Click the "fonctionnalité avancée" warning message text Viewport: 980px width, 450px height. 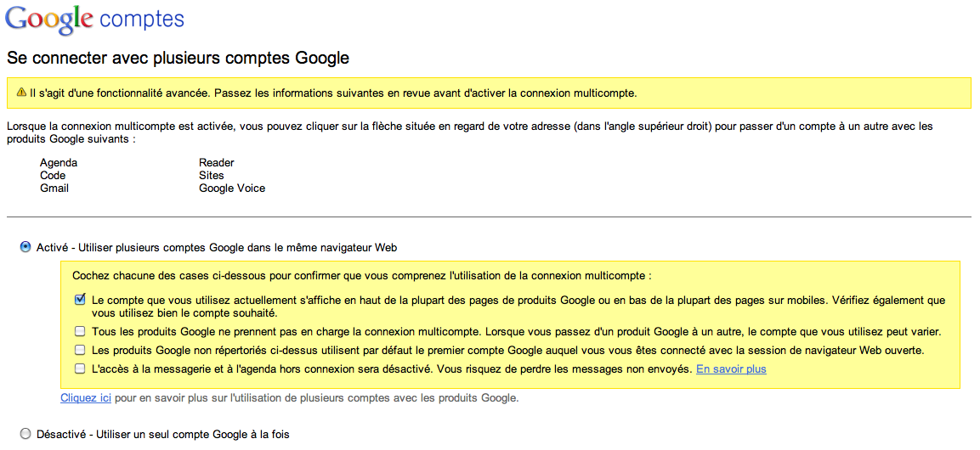click(x=332, y=93)
